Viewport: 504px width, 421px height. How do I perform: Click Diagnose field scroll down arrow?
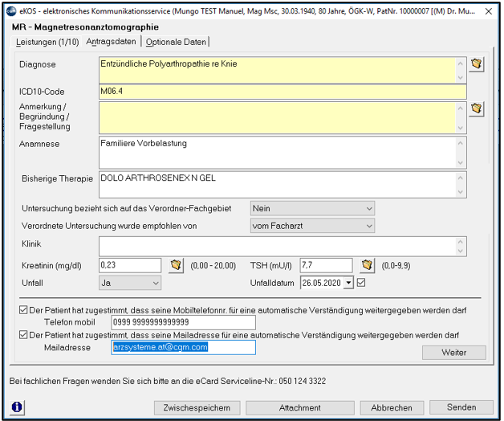click(461, 78)
